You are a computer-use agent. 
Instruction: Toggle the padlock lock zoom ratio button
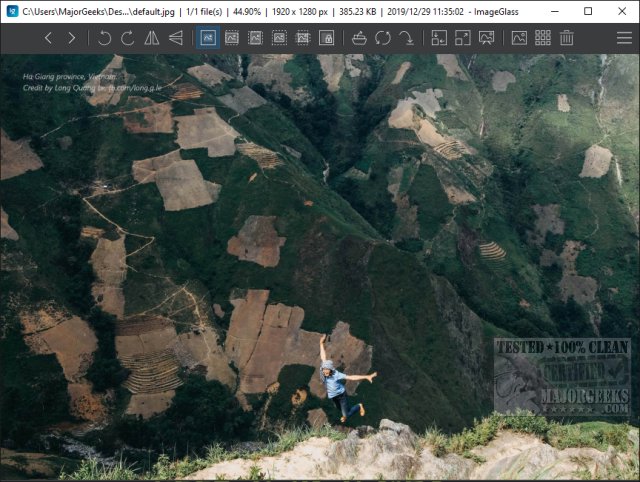[326, 38]
